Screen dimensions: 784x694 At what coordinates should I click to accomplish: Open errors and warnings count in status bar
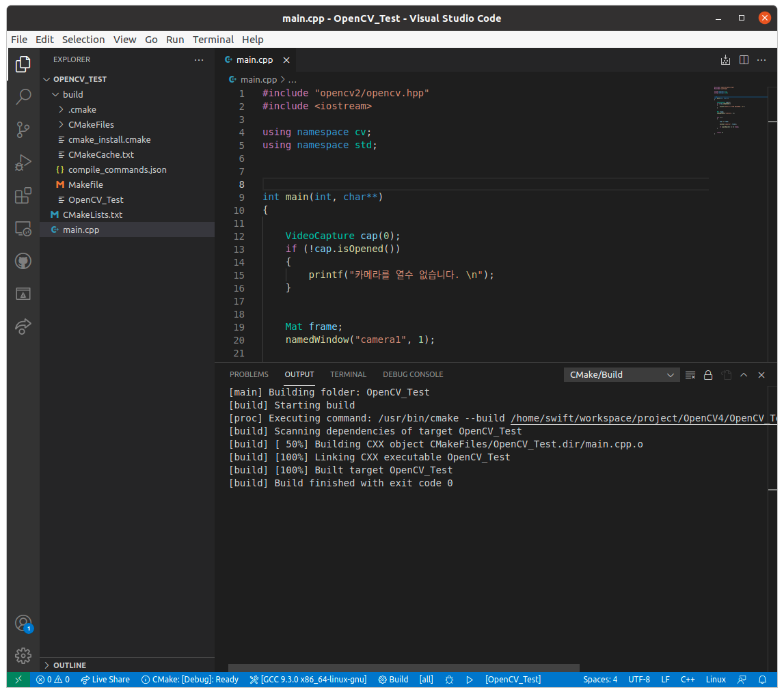click(x=53, y=680)
